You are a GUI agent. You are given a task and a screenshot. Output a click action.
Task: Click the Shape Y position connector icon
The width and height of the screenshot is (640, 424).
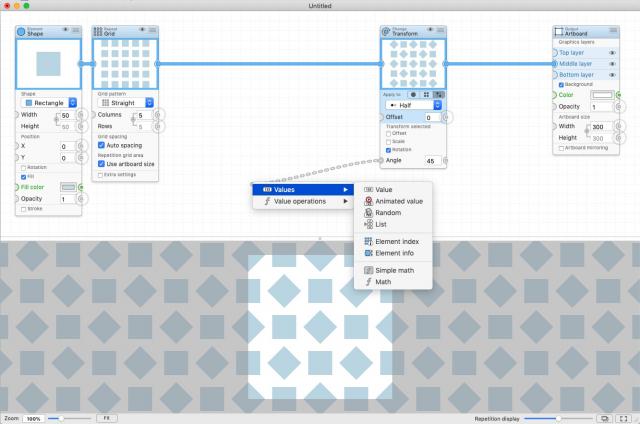81,158
